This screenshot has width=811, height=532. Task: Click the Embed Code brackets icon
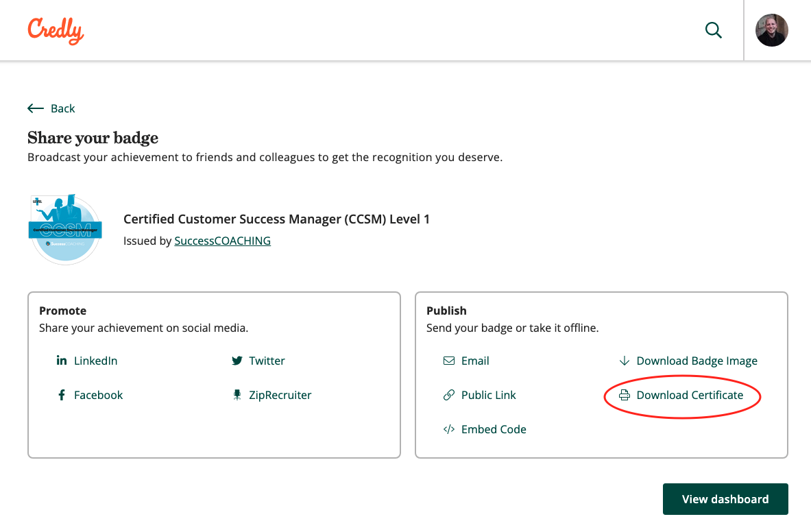(x=449, y=429)
